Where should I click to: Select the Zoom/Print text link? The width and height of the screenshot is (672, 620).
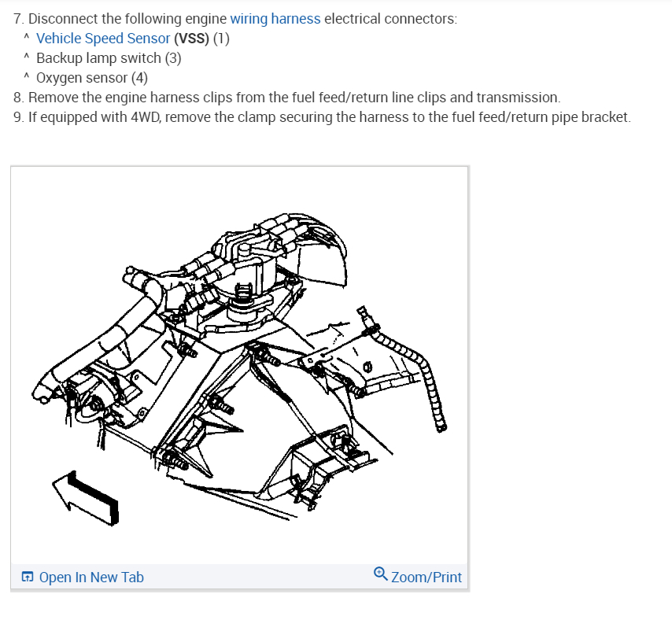[426, 578]
